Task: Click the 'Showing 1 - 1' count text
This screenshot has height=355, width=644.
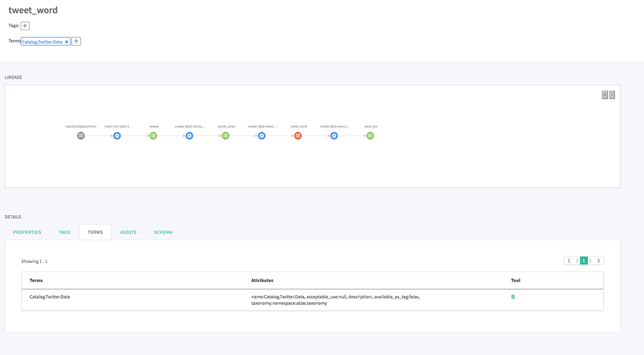Action: (34, 262)
